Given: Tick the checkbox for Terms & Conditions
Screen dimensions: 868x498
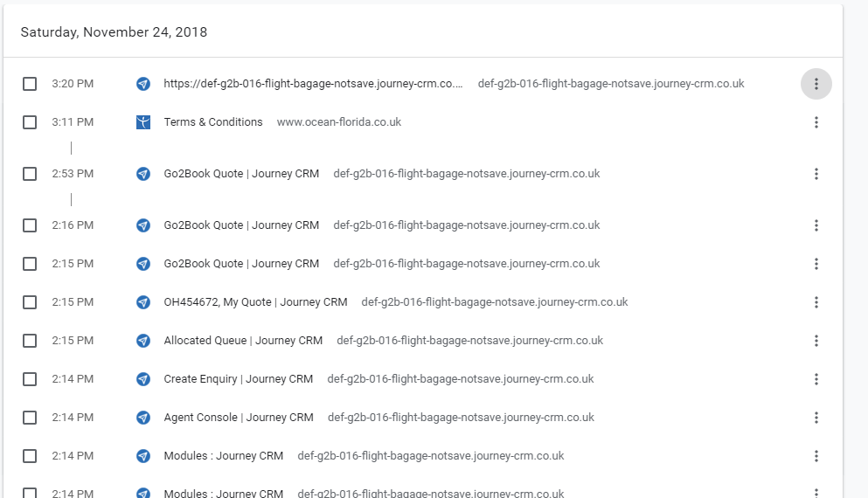Looking at the screenshot, I should [30, 122].
